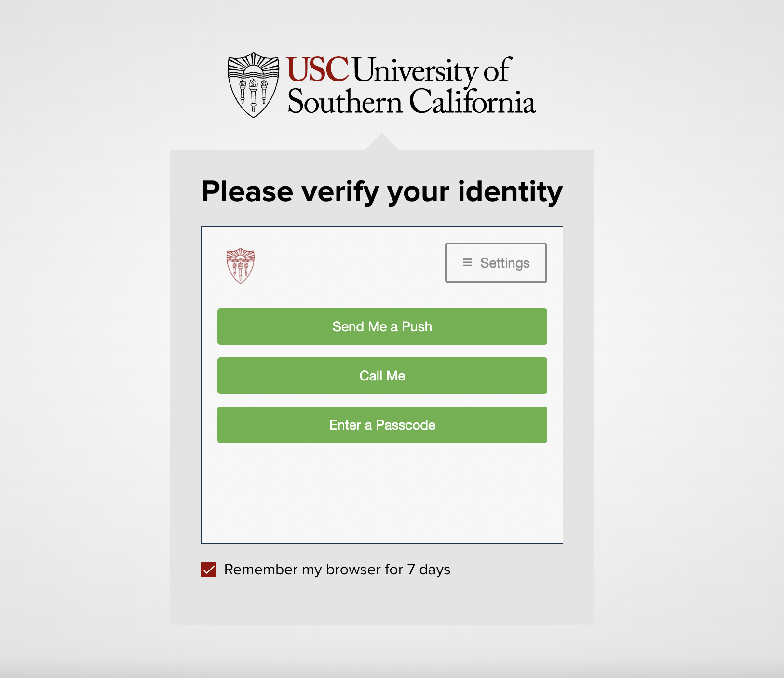The height and width of the screenshot is (678, 784).
Task: Click the small red shield logo
Action: pyautogui.click(x=241, y=265)
